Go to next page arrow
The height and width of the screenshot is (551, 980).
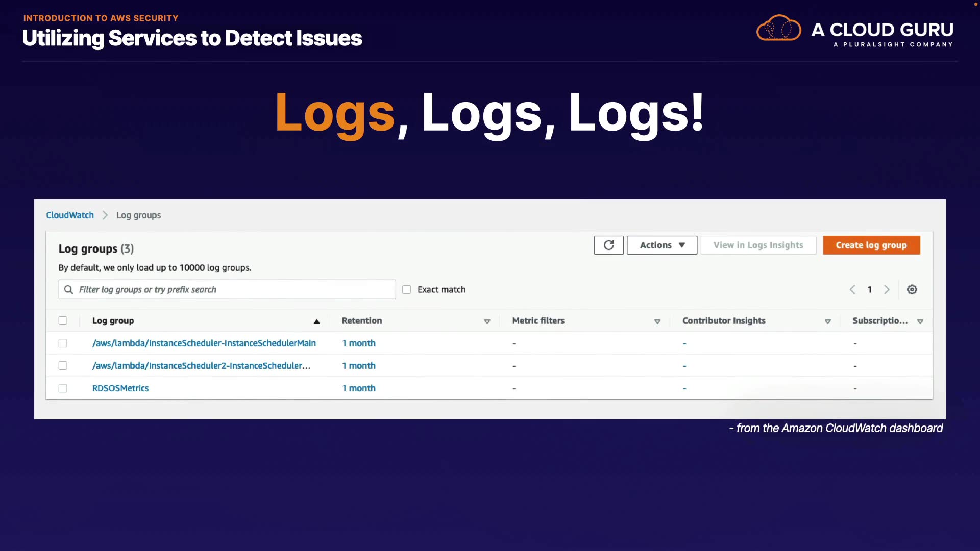[887, 290]
